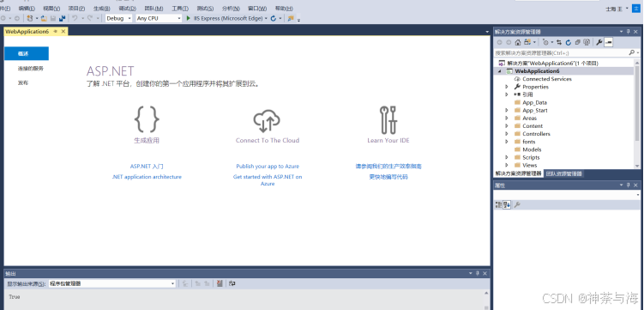Screen dimensions: 644x310
Task: Click the Redo arrow in the toolbar
Action: 90,18
